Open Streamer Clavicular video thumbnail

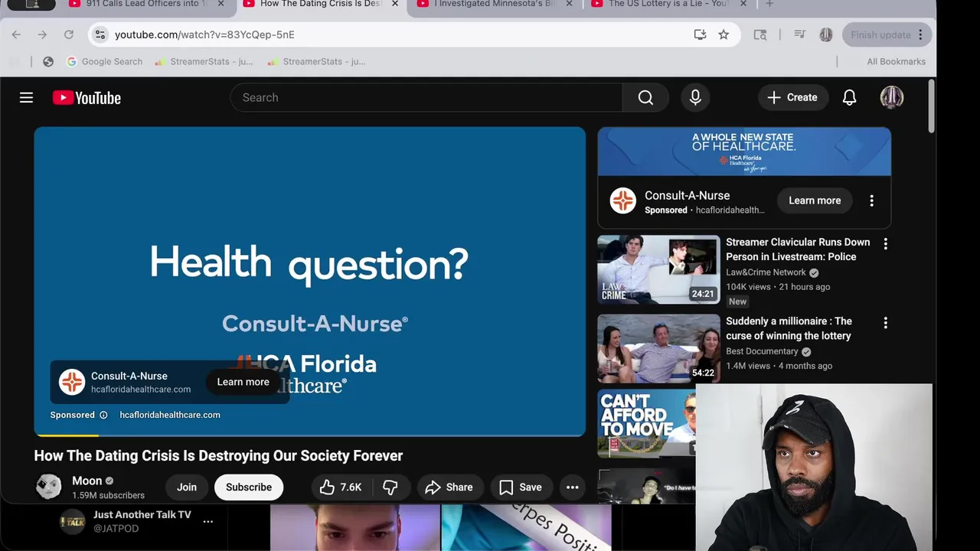click(x=658, y=269)
